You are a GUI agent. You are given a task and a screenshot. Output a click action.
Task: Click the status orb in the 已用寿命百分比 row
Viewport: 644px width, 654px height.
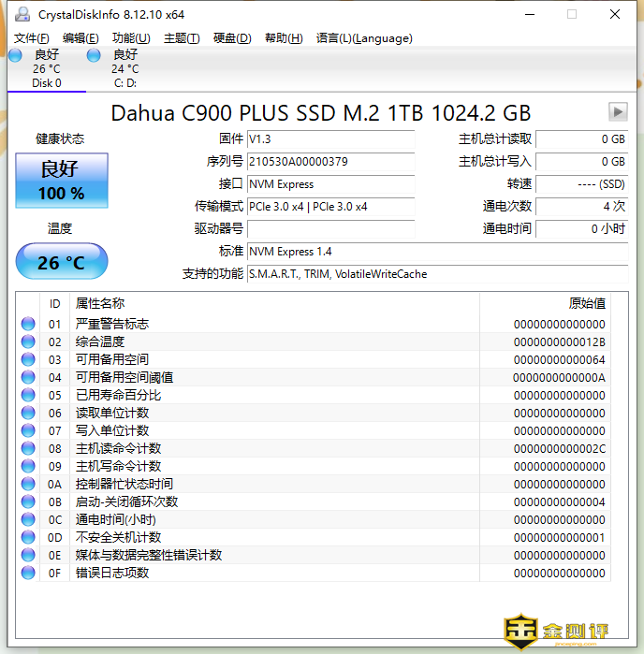click(28, 395)
